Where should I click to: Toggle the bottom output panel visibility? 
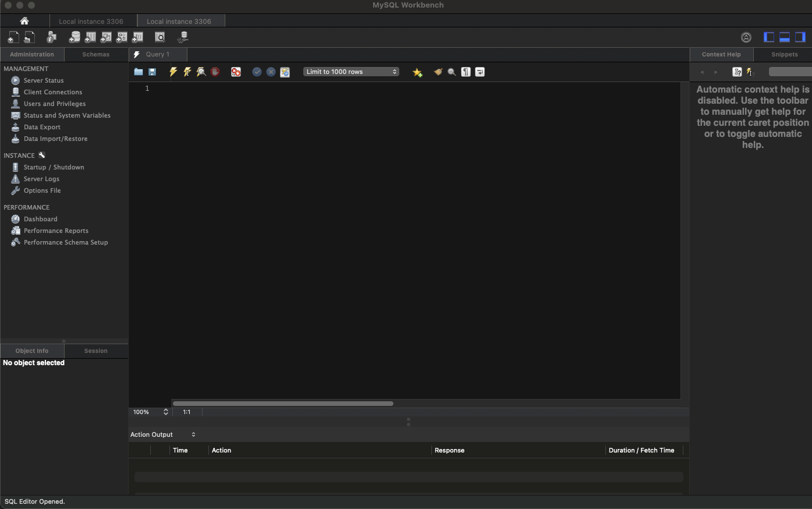pyautogui.click(x=785, y=37)
